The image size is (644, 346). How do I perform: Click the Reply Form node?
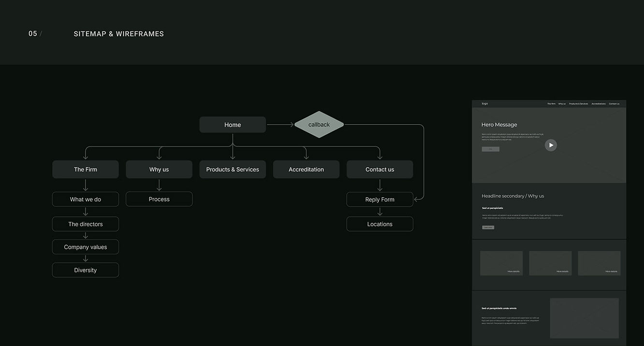coord(380,200)
